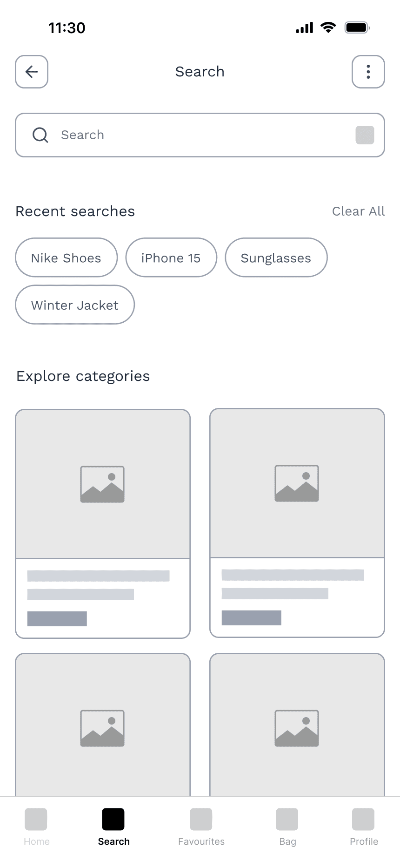Viewport: 400px width, 868px height.
Task: Tap the filter icon inside the search bar
Action: coord(365,135)
